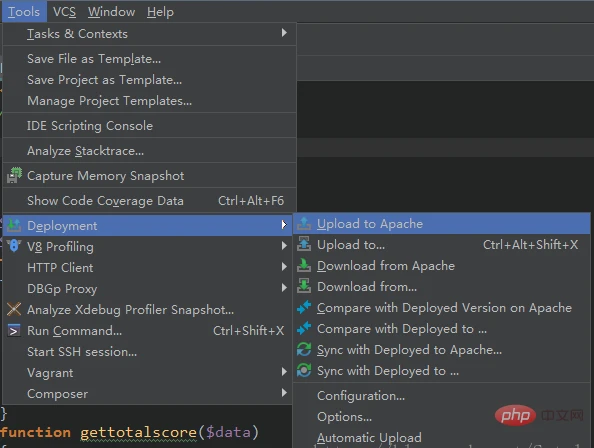Select HTTP Client entry
The image size is (594, 448).
(x=148, y=268)
